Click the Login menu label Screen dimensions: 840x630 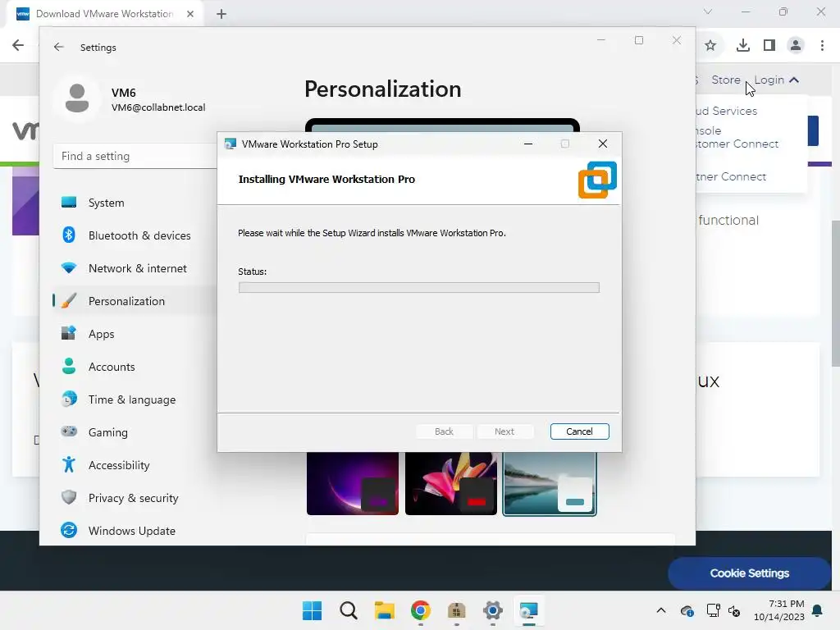(769, 80)
